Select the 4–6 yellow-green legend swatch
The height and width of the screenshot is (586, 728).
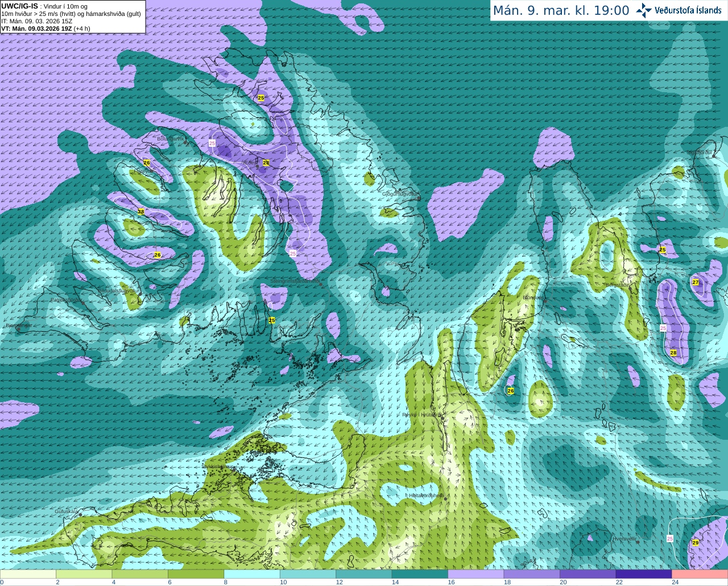pyautogui.click(x=140, y=574)
